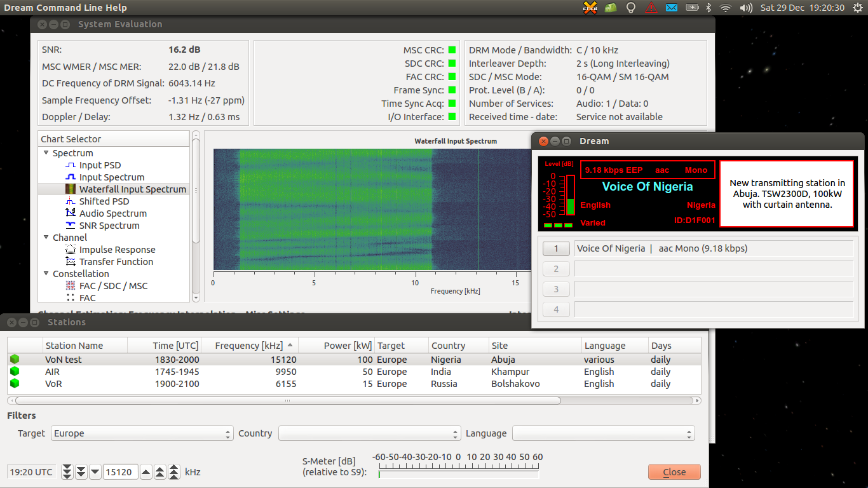Decrease frequency with triple down arrow
The image size is (868, 488).
67,472
